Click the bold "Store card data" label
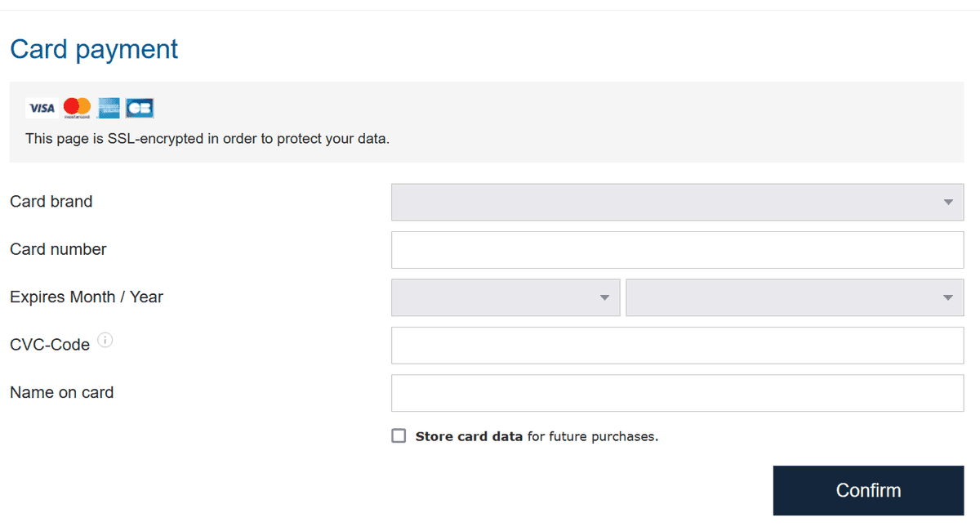The height and width of the screenshot is (531, 980). pyautogui.click(x=469, y=436)
